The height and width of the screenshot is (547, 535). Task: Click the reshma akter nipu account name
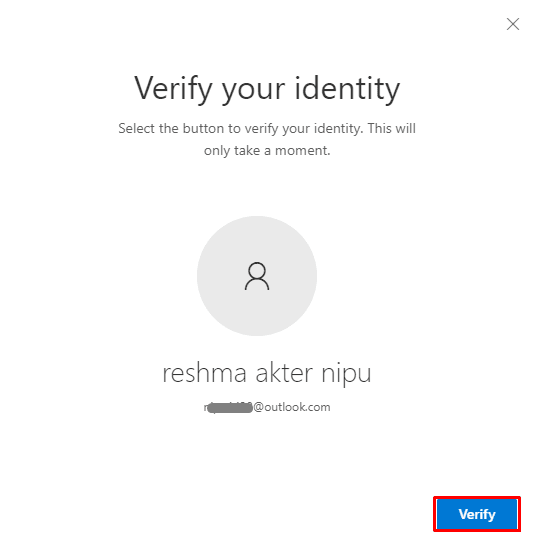coord(267,373)
